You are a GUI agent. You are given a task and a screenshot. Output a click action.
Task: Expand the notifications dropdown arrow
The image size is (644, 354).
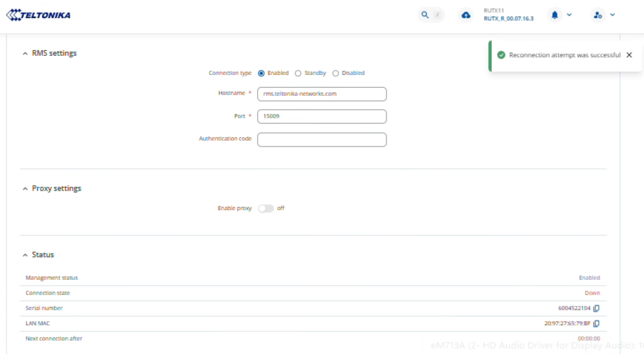pyautogui.click(x=569, y=15)
